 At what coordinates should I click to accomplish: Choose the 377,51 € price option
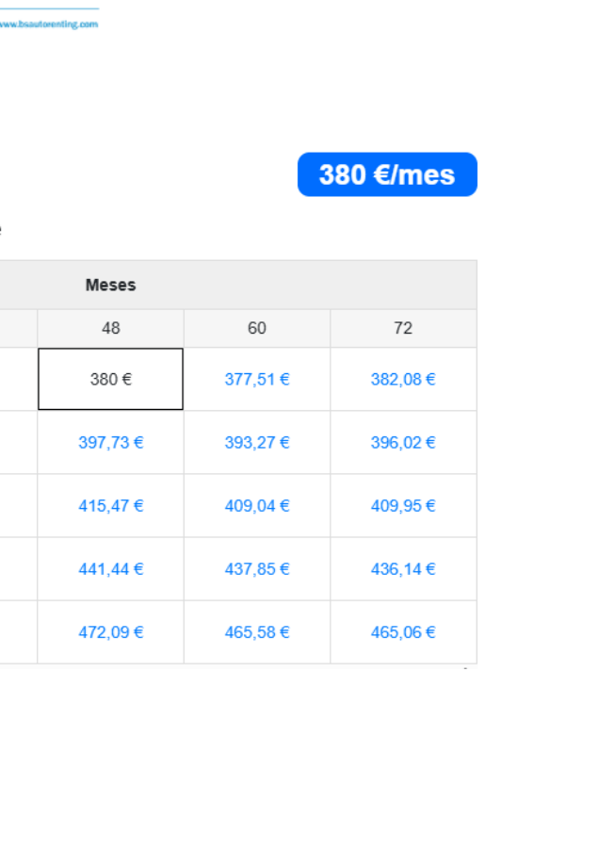257,379
